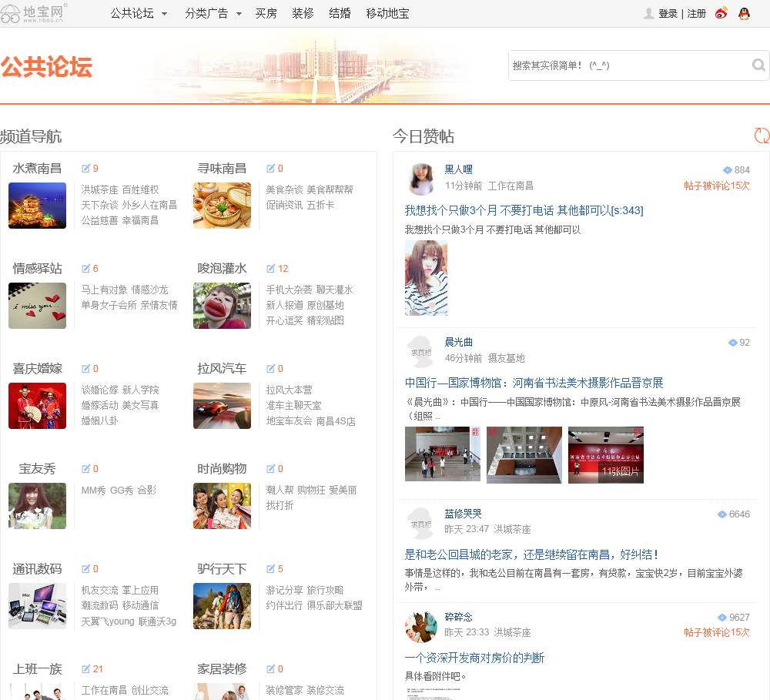Open post 是和老公回县城的老家 title
The height and width of the screenshot is (700, 770).
[x=531, y=554]
